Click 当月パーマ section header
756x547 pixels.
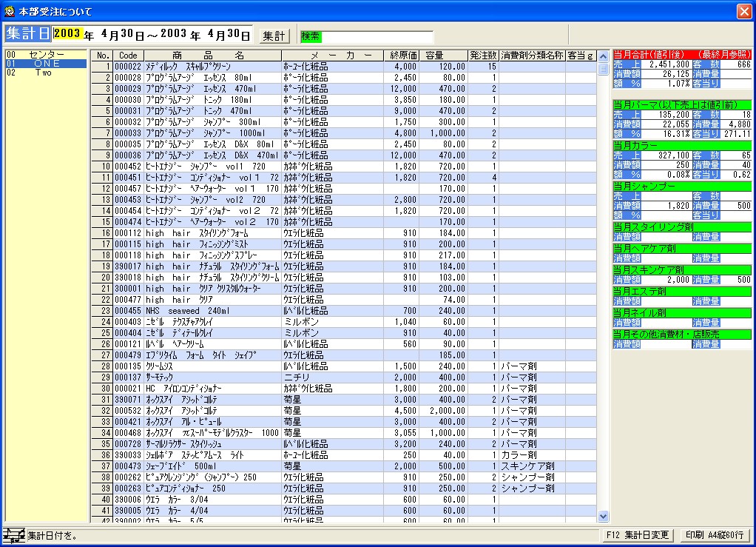tap(682, 104)
